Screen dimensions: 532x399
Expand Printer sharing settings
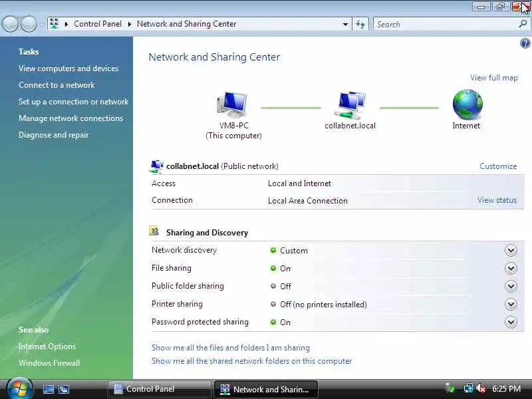tap(511, 304)
